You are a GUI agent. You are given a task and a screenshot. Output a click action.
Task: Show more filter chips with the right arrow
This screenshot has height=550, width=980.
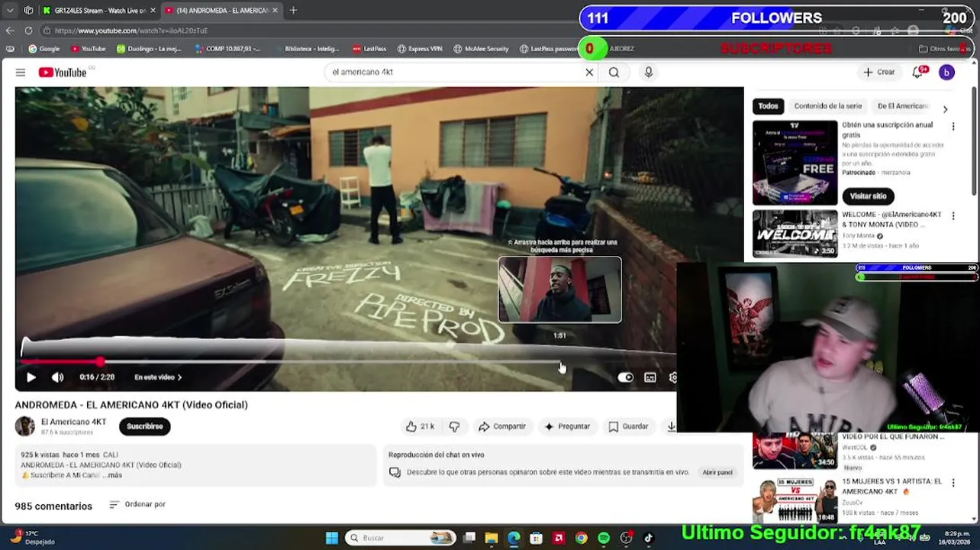coord(945,109)
